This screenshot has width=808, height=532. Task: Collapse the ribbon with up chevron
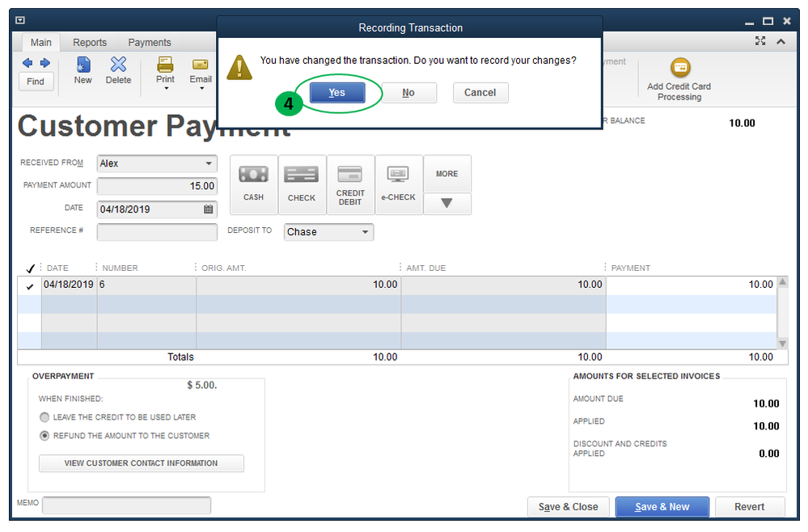pos(781,41)
